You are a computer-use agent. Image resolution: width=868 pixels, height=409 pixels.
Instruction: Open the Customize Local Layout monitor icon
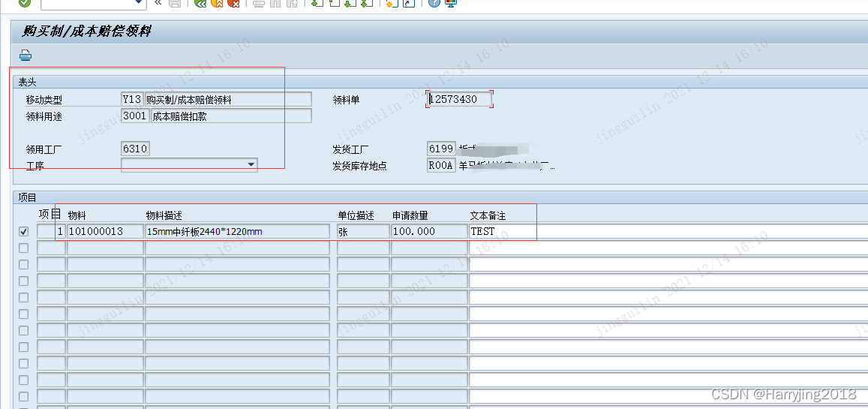click(451, 3)
